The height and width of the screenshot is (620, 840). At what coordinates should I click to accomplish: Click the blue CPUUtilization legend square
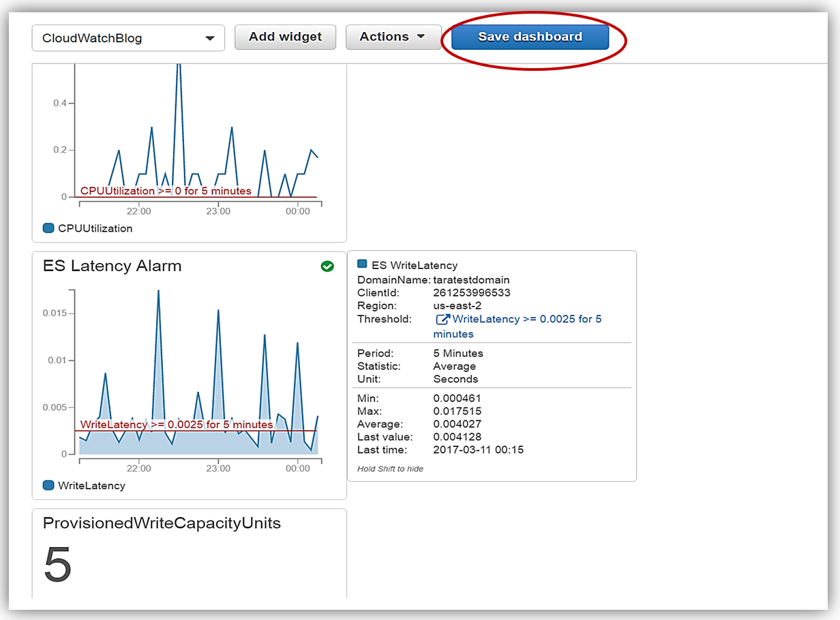(x=48, y=228)
